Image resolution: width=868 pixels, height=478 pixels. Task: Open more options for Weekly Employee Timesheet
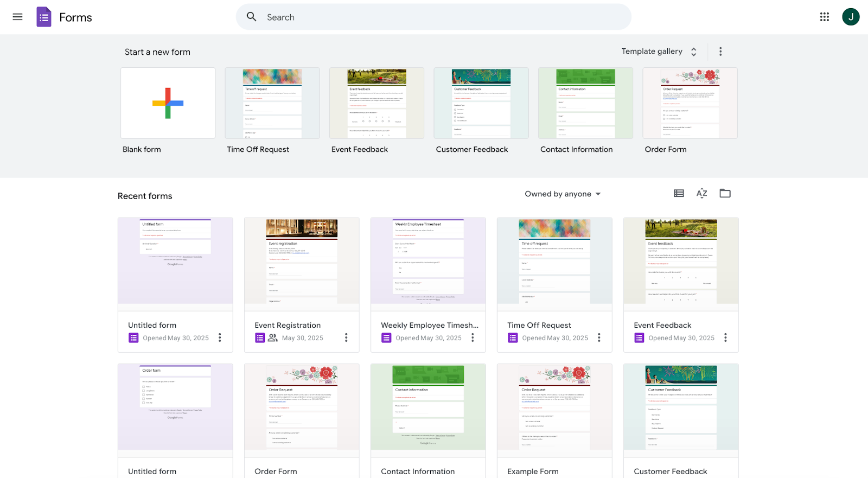[x=473, y=337]
